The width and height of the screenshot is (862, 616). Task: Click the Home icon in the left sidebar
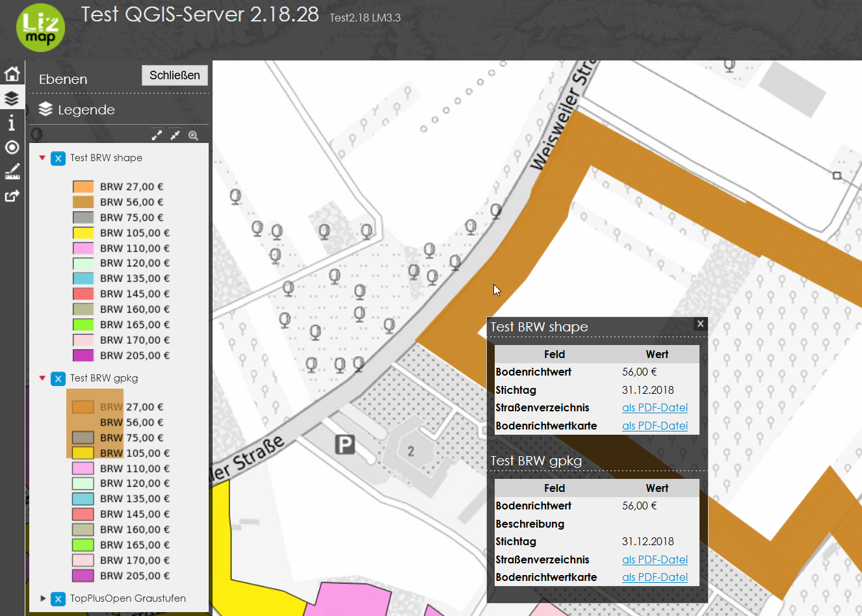tap(11, 73)
